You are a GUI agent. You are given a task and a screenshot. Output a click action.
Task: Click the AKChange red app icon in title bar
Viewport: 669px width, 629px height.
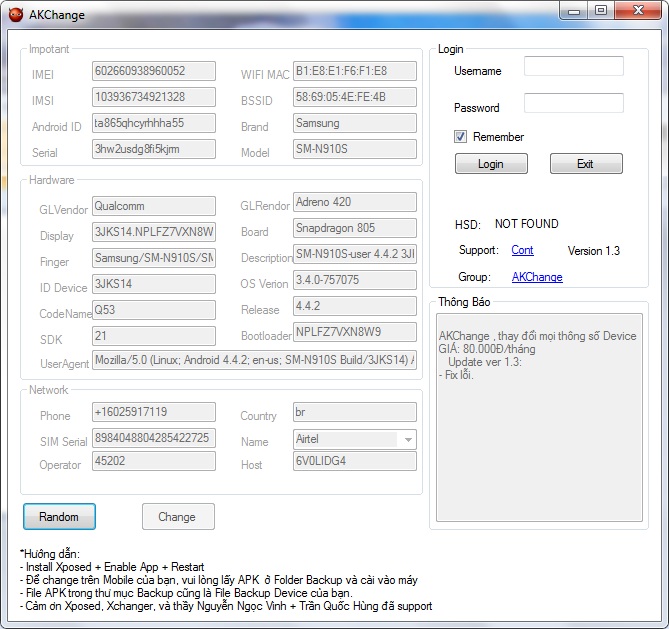(16, 15)
